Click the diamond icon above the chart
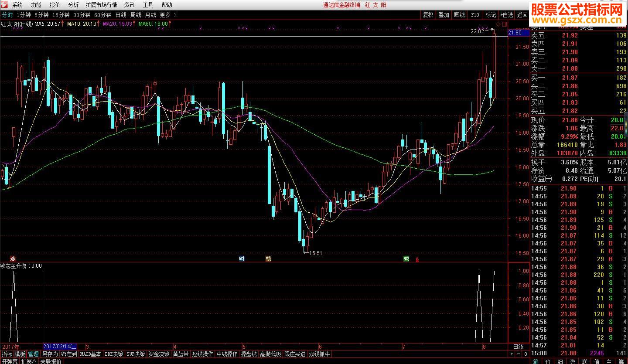 498,24
